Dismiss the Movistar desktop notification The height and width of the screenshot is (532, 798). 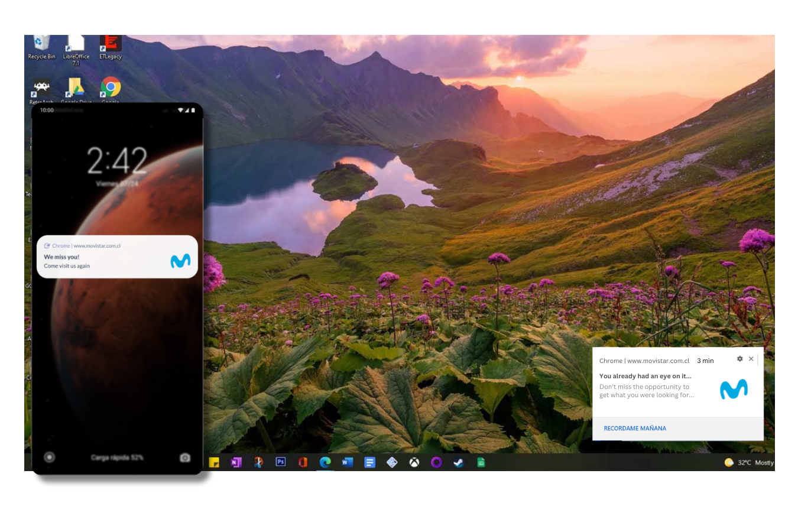coord(751,359)
